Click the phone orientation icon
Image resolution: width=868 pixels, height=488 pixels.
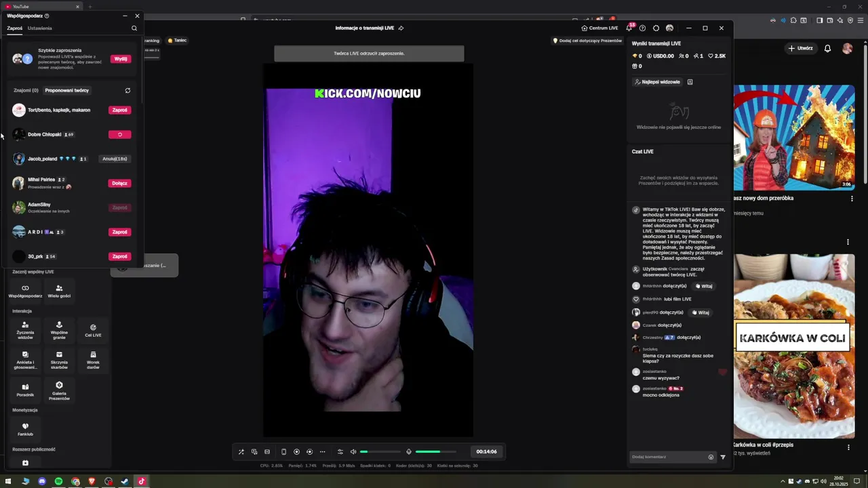tap(283, 451)
